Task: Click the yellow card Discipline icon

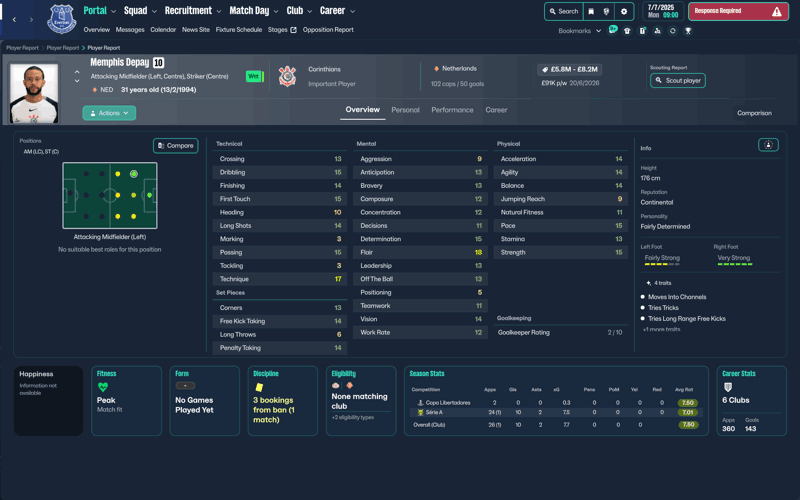Action: tap(259, 387)
